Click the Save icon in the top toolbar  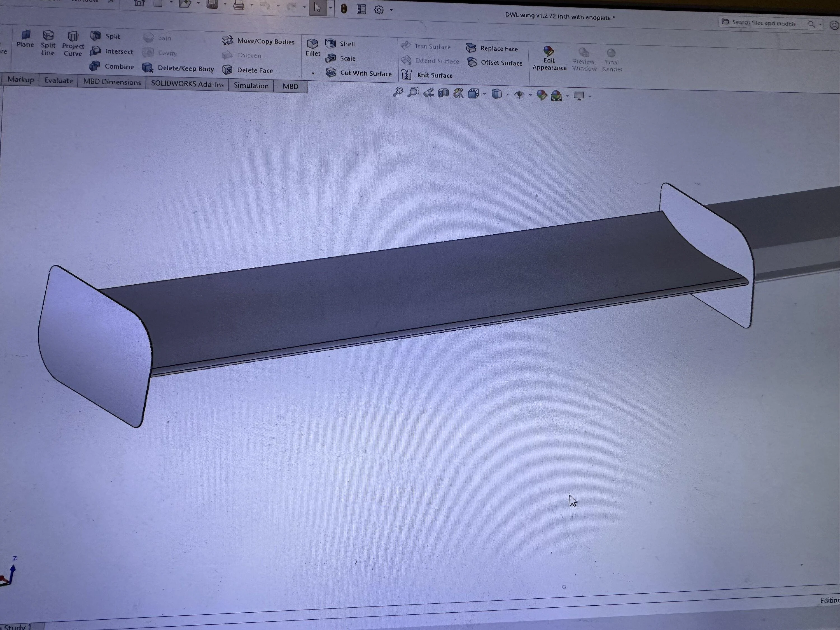click(x=212, y=4)
